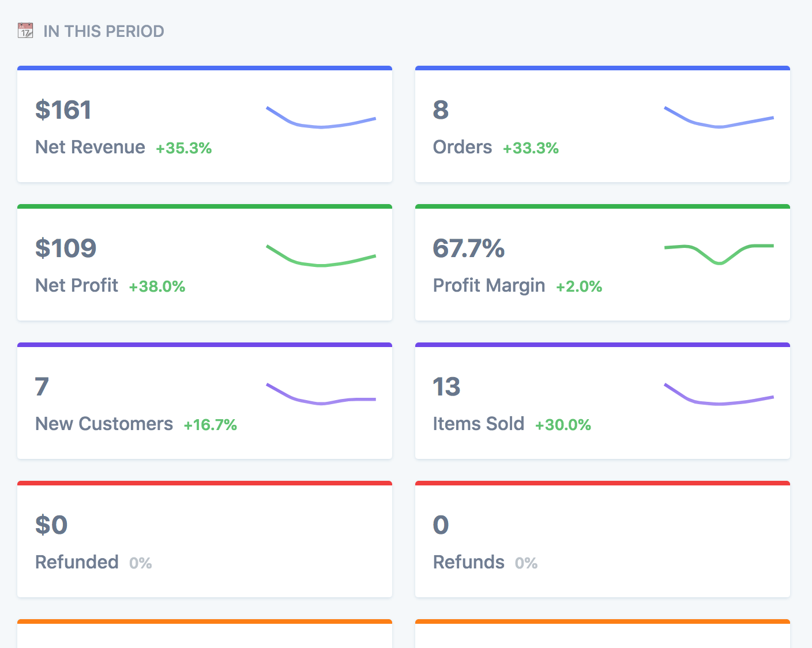The image size is (812, 648).
Task: Click the Orders label
Action: [463, 147]
